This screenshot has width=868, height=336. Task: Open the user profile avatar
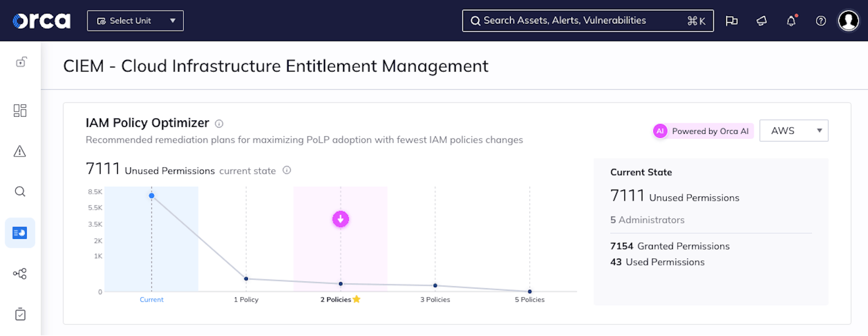[x=848, y=21]
